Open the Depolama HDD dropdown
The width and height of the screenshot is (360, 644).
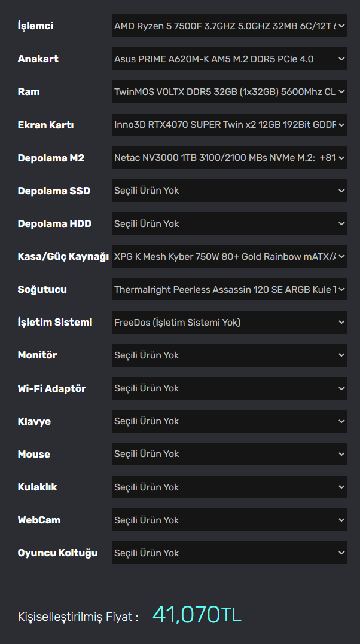point(229,223)
